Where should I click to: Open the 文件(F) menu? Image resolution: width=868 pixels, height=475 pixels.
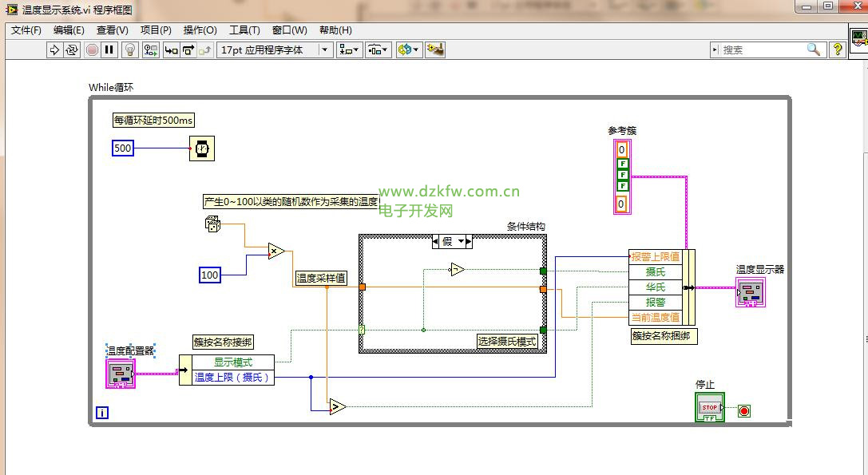(x=26, y=30)
